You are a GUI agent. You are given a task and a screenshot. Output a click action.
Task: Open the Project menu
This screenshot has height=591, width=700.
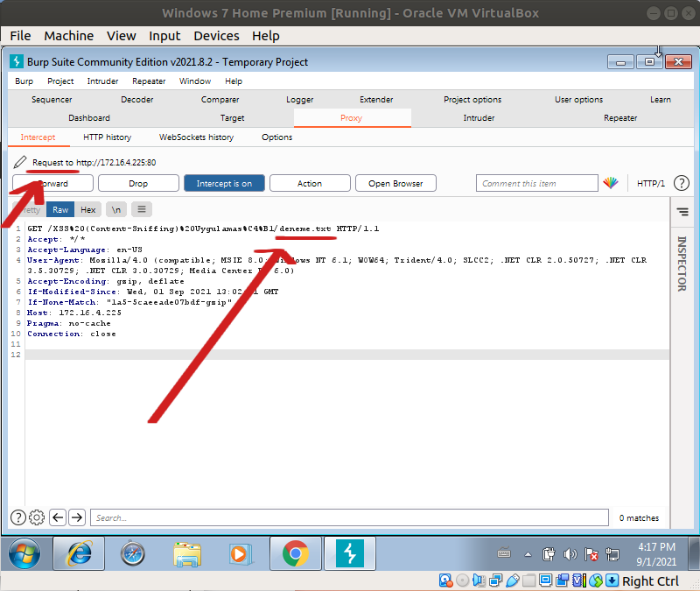tap(60, 81)
